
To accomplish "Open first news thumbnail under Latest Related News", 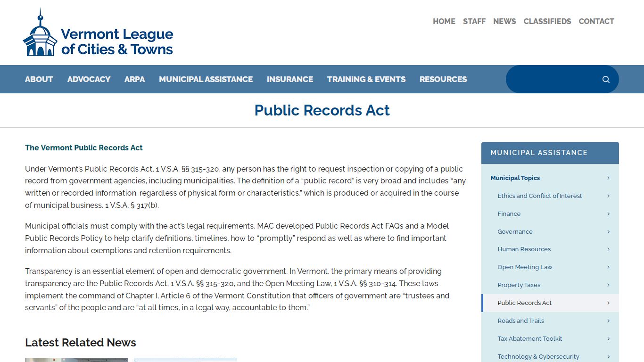I will pyautogui.click(x=76, y=360).
